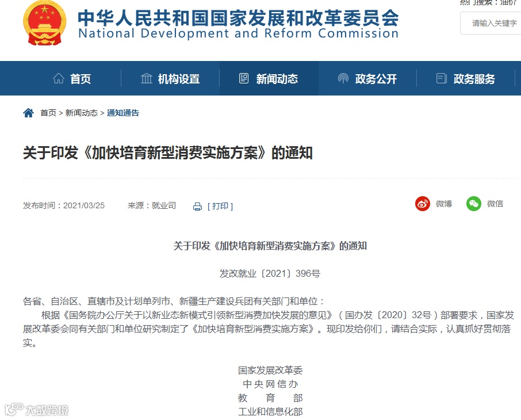Open the 机构设置 menu item

179,79
